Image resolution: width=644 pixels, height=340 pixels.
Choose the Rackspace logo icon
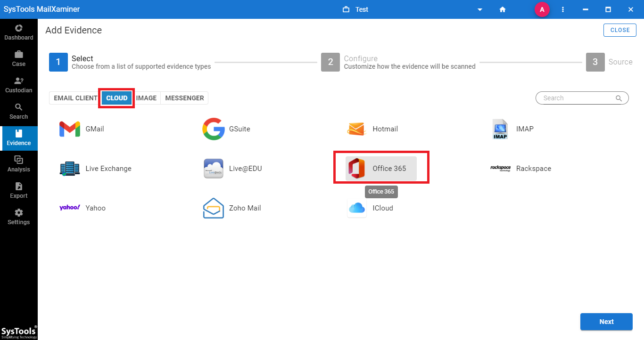(x=500, y=169)
